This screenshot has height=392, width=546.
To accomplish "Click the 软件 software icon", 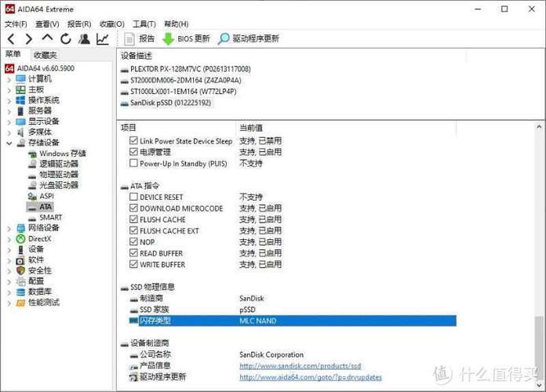I will [20, 260].
